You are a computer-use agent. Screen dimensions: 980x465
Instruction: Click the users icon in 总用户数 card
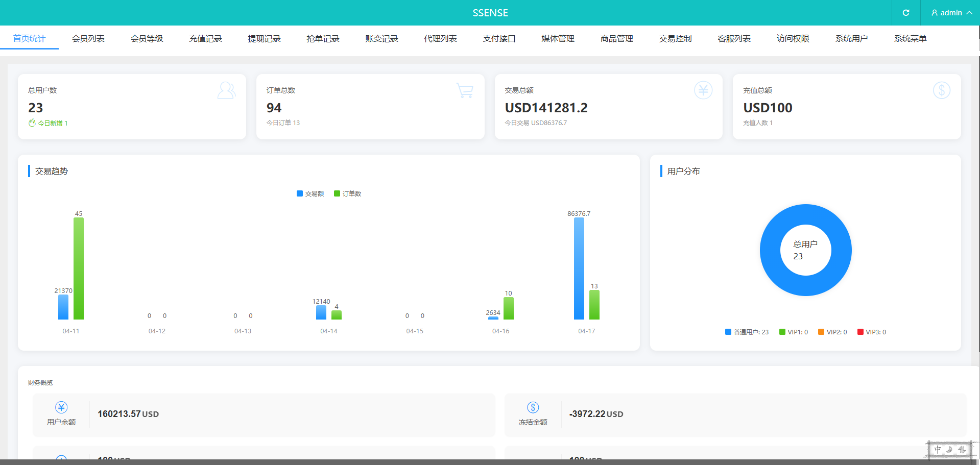point(226,90)
